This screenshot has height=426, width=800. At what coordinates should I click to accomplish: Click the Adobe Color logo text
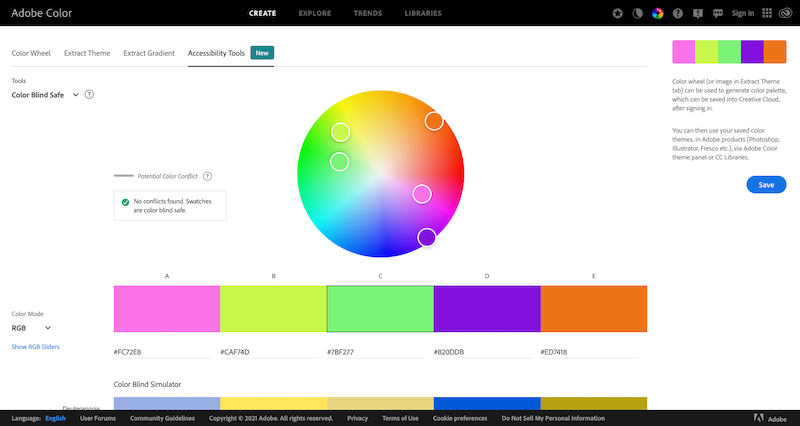42,13
